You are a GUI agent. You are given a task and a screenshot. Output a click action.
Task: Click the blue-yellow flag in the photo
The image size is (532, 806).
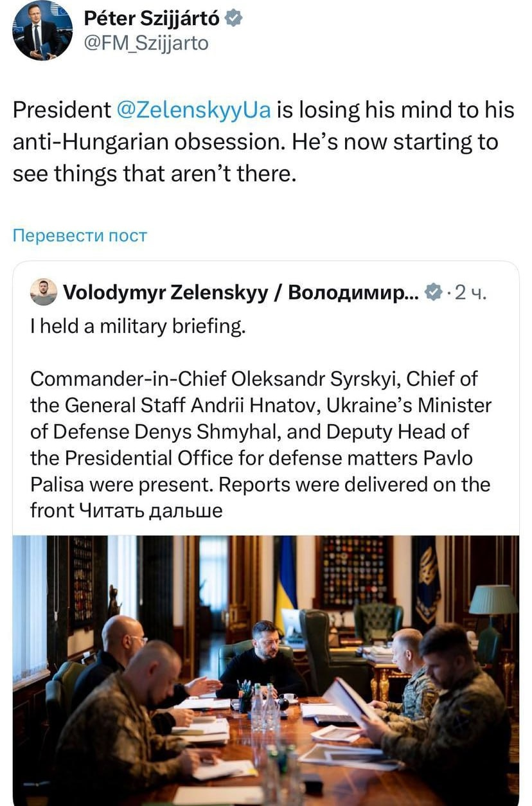tap(283, 578)
